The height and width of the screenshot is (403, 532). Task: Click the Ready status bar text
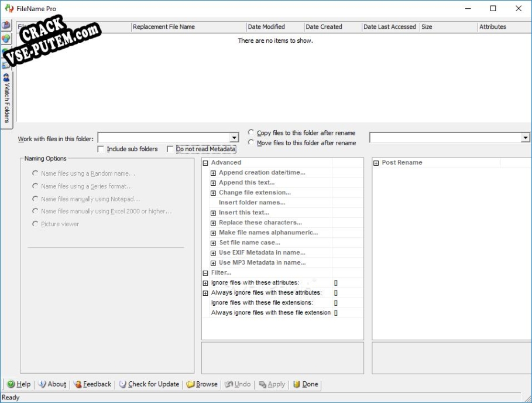(11, 397)
